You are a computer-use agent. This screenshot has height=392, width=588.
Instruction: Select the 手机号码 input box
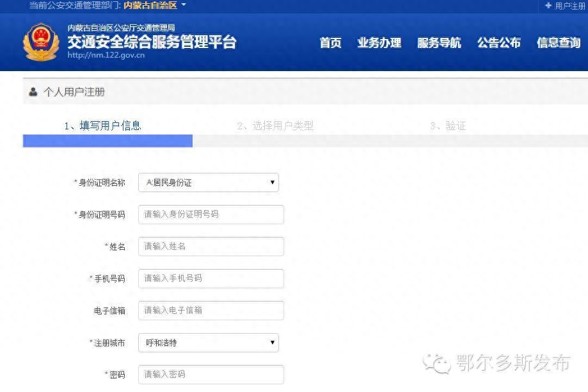pyautogui.click(x=211, y=279)
